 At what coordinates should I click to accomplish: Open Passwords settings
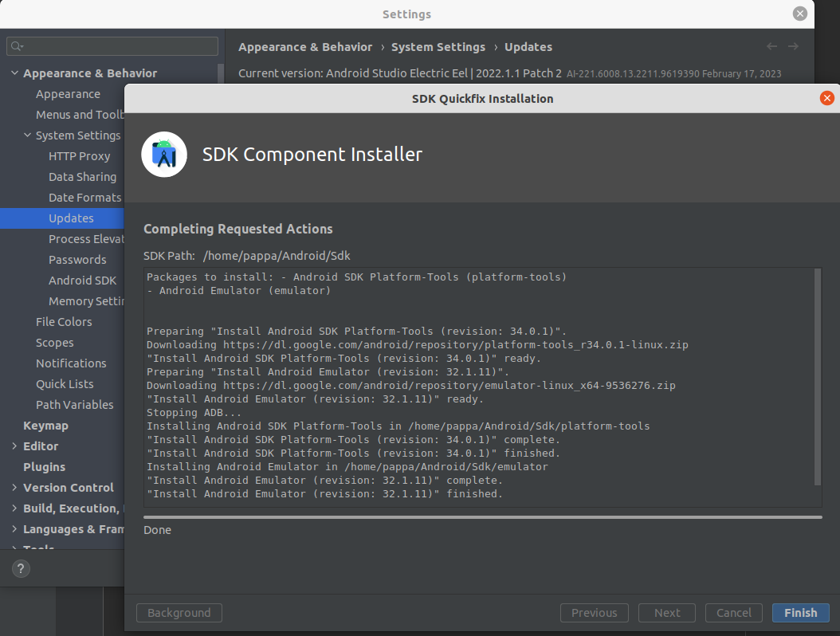point(77,259)
